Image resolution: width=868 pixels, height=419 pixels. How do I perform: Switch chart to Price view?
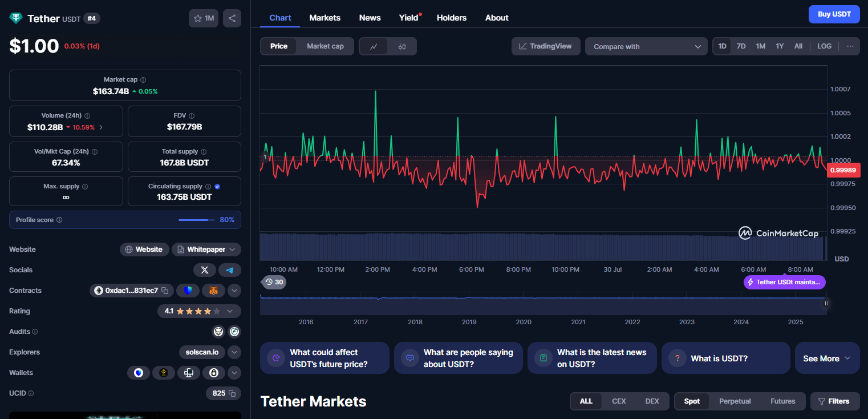pos(279,46)
